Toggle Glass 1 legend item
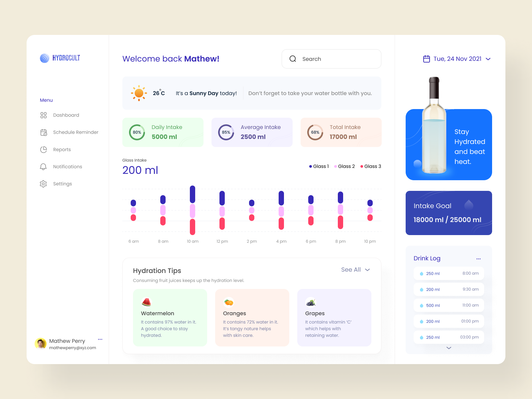Image resolution: width=532 pixels, height=399 pixels. point(319,166)
